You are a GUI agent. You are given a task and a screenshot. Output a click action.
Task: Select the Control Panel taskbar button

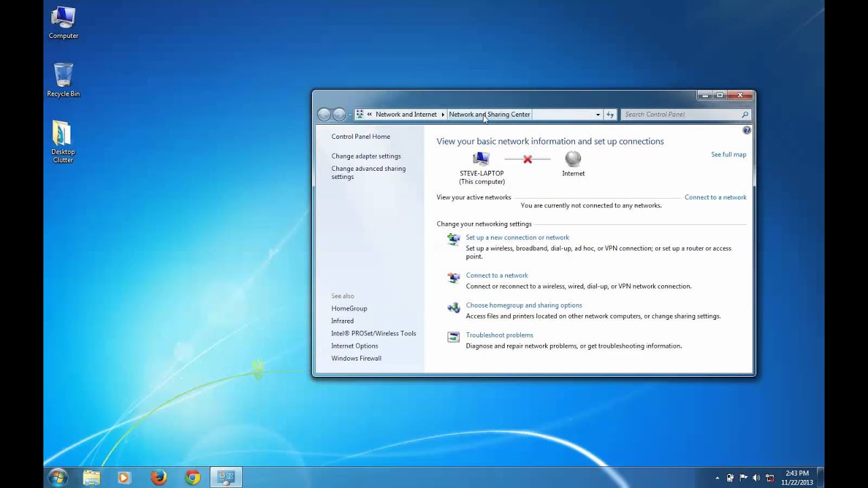coord(226,478)
